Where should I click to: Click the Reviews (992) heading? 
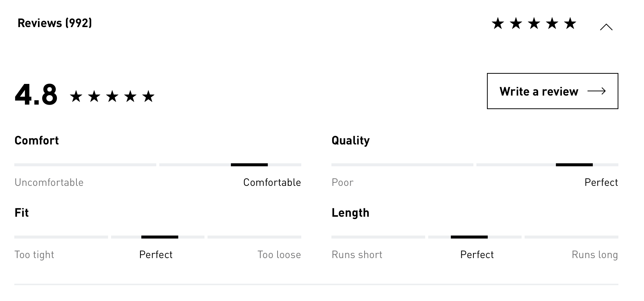(55, 23)
